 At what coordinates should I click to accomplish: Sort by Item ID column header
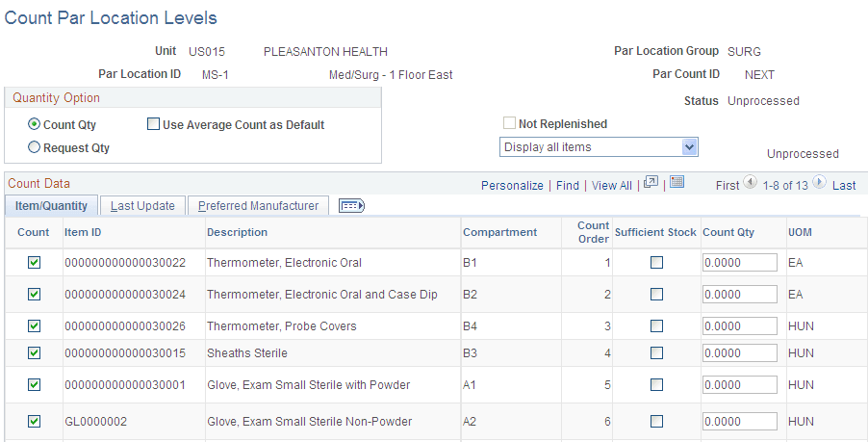coord(83,232)
